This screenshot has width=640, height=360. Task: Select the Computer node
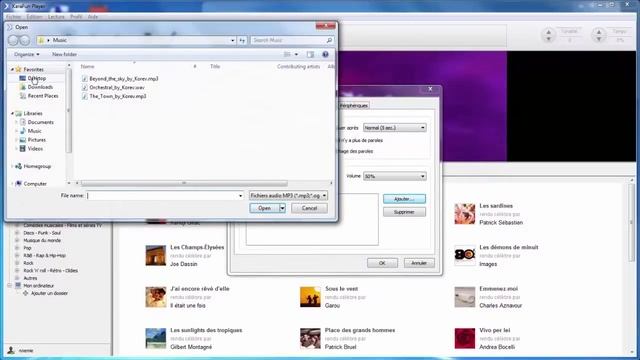pyautogui.click(x=35, y=184)
